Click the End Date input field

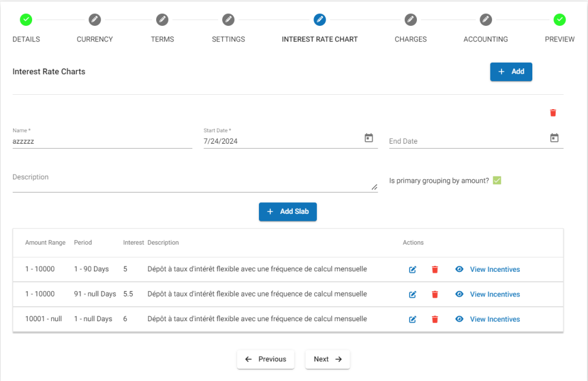[x=469, y=141]
